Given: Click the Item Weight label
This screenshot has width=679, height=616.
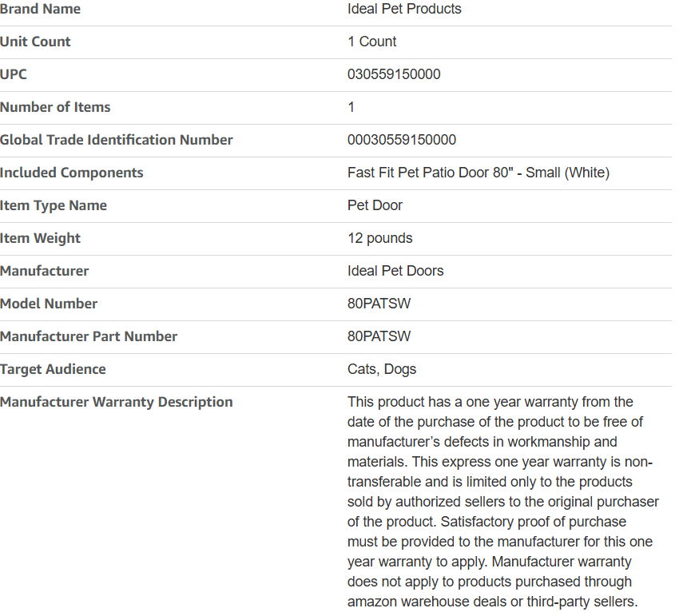Looking at the screenshot, I should [x=40, y=238].
